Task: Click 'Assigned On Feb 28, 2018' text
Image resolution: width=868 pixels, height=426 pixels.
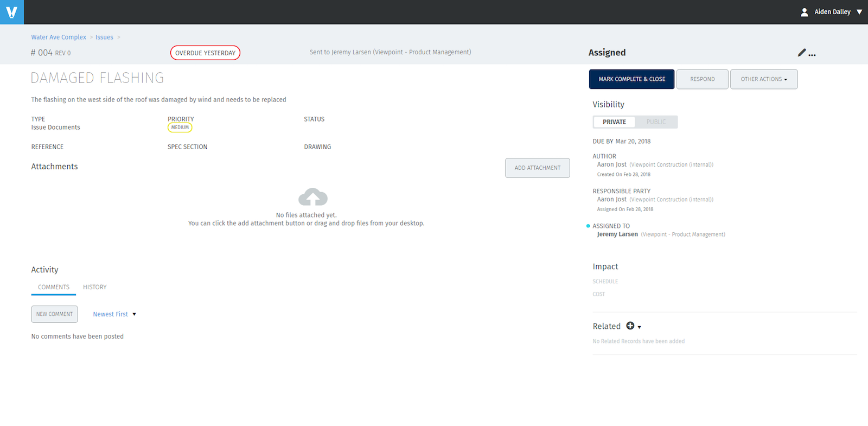Action: coord(625,209)
